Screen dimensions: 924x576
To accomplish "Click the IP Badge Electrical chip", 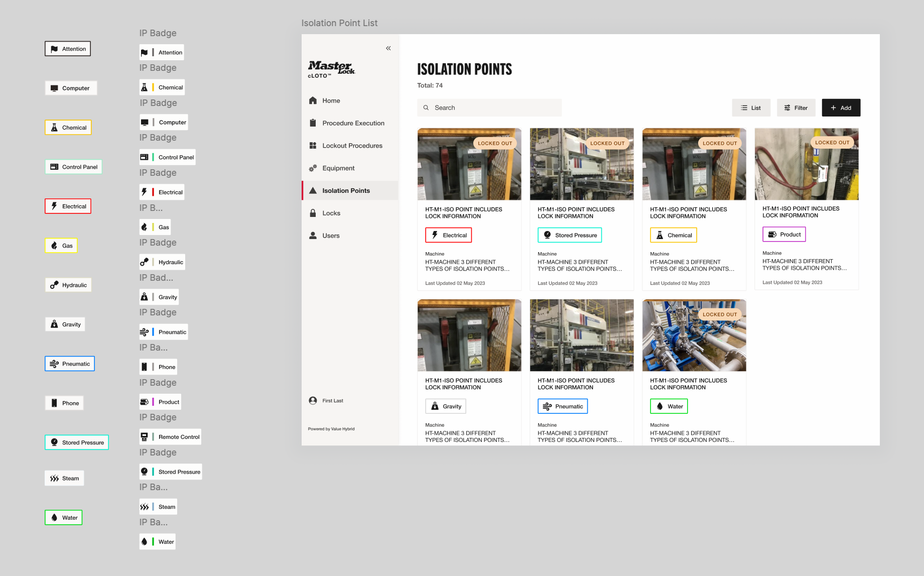I will [162, 192].
